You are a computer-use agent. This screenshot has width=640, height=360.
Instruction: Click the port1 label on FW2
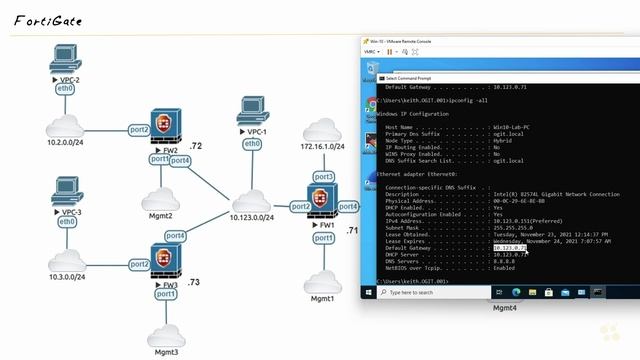[159, 159]
